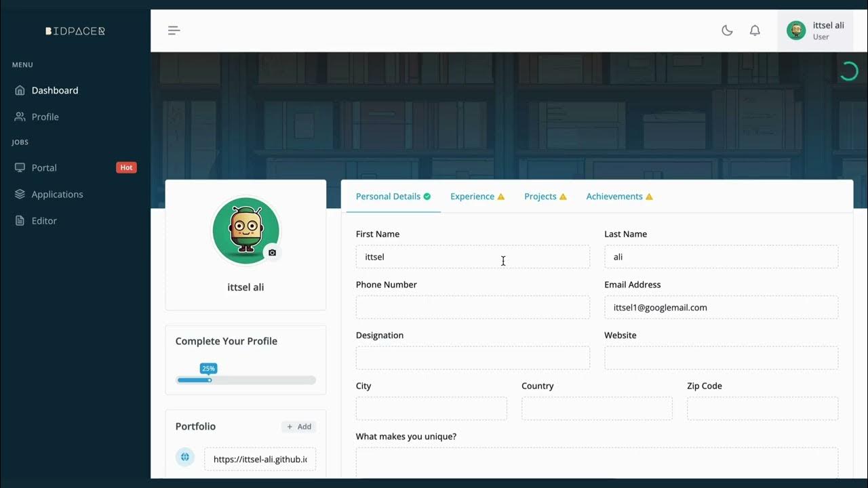Click the Applications layers icon in sidebar
The height and width of the screenshot is (488, 868).
click(x=20, y=194)
